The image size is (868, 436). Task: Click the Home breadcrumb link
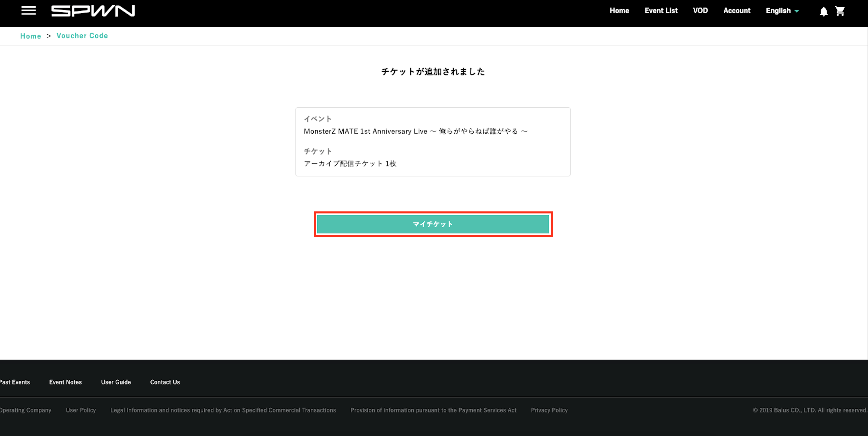coord(31,36)
